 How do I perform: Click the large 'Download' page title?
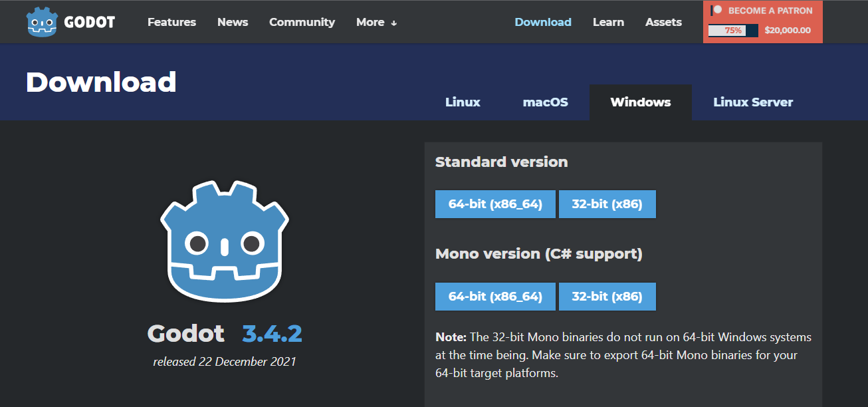(101, 82)
